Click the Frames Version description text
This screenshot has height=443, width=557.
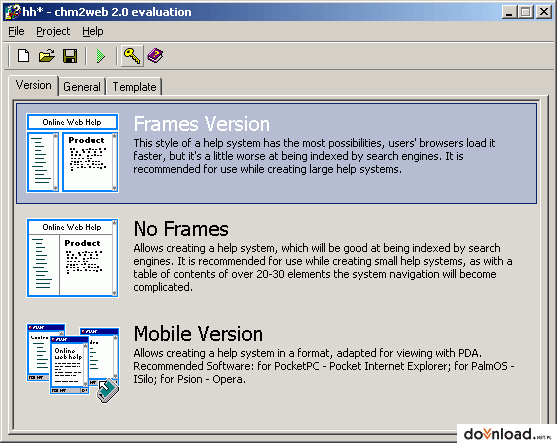point(314,156)
